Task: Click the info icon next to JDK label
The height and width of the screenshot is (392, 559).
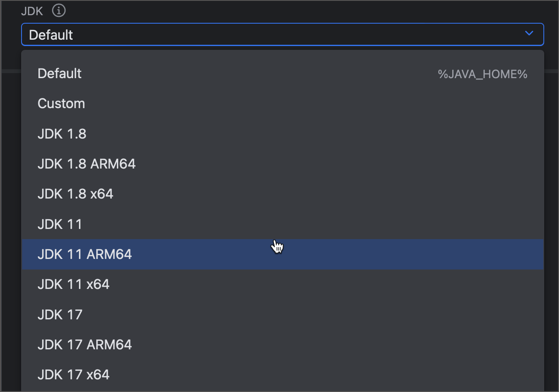Action: coord(59,11)
